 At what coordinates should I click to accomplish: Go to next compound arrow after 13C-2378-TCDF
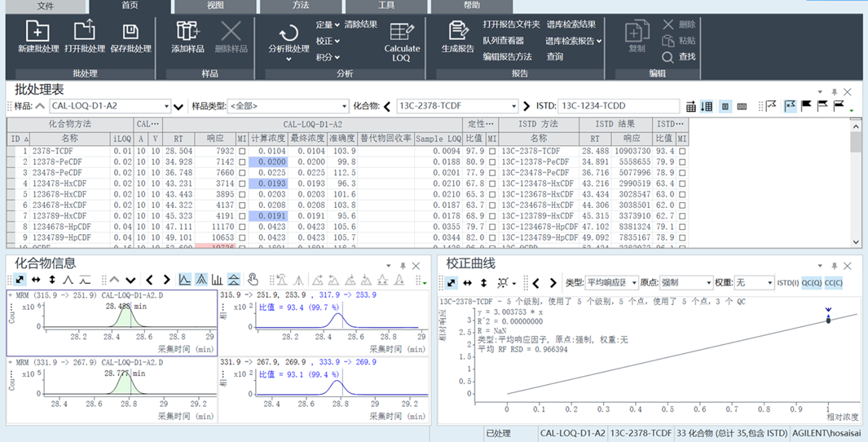point(527,106)
